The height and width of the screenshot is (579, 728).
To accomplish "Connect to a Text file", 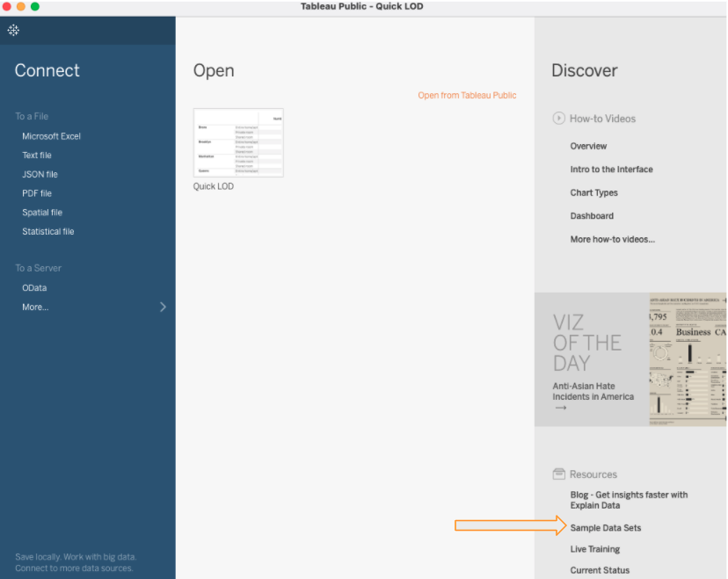I will pos(37,156).
